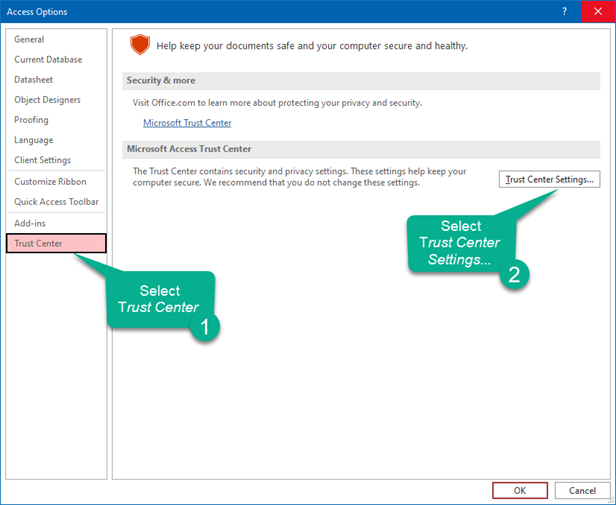Image resolution: width=616 pixels, height=505 pixels.
Task: Close the Access Options dialog
Action: [x=597, y=12]
